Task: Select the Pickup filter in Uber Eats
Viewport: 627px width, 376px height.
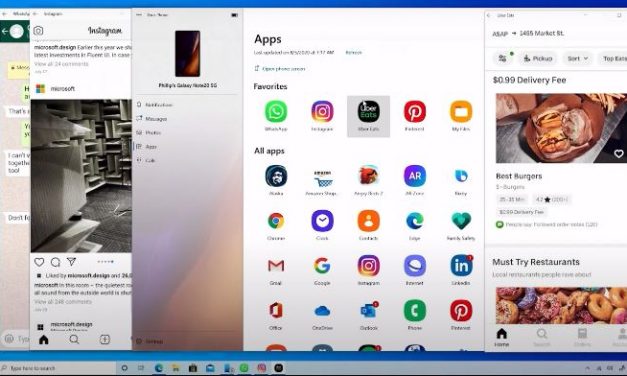Action: 537,58
